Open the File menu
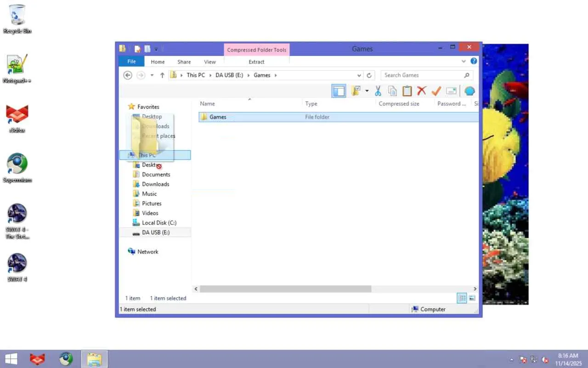The width and height of the screenshot is (588, 368). (x=131, y=62)
